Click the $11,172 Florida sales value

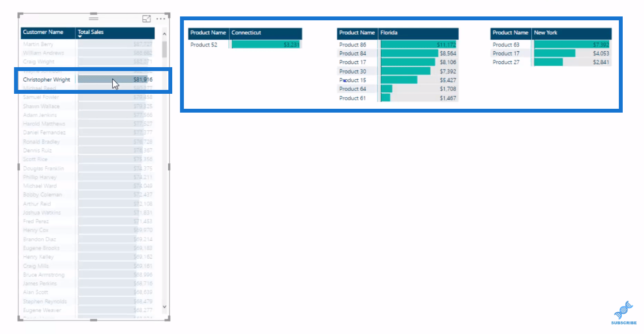[x=446, y=44]
